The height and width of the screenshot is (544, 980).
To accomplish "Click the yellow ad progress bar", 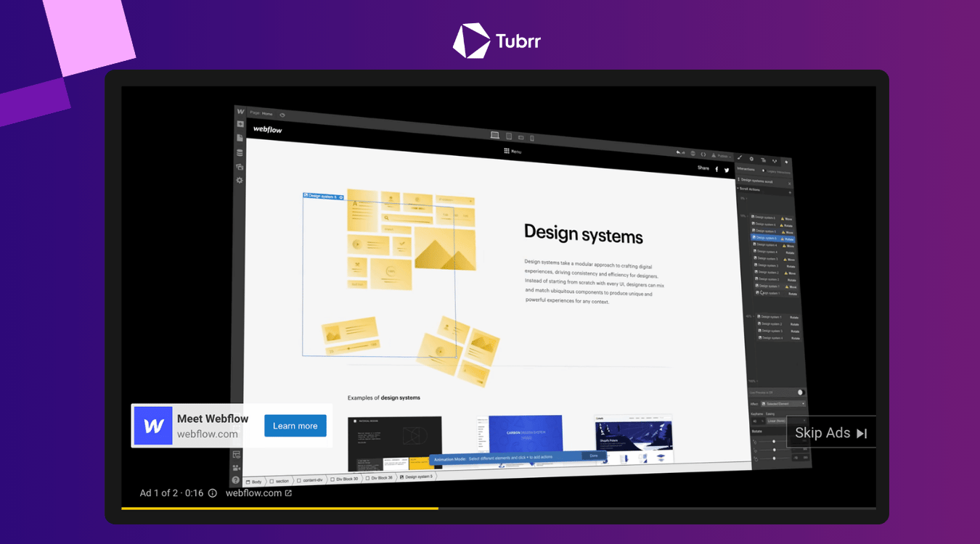I will pyautogui.click(x=279, y=508).
